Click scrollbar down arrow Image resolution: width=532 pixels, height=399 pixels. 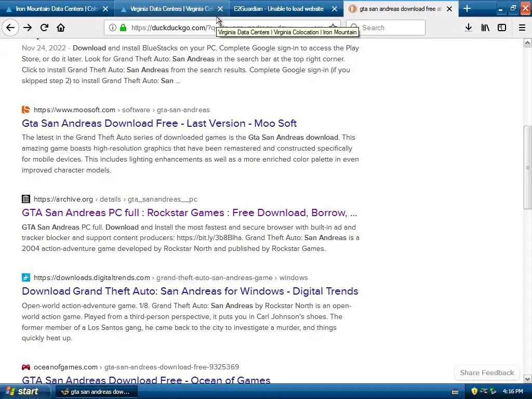[x=528, y=379]
